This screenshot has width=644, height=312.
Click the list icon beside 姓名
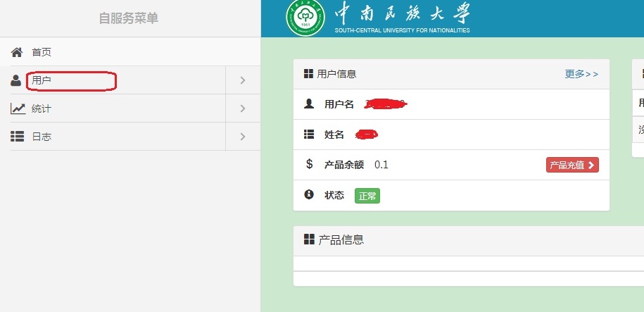308,135
